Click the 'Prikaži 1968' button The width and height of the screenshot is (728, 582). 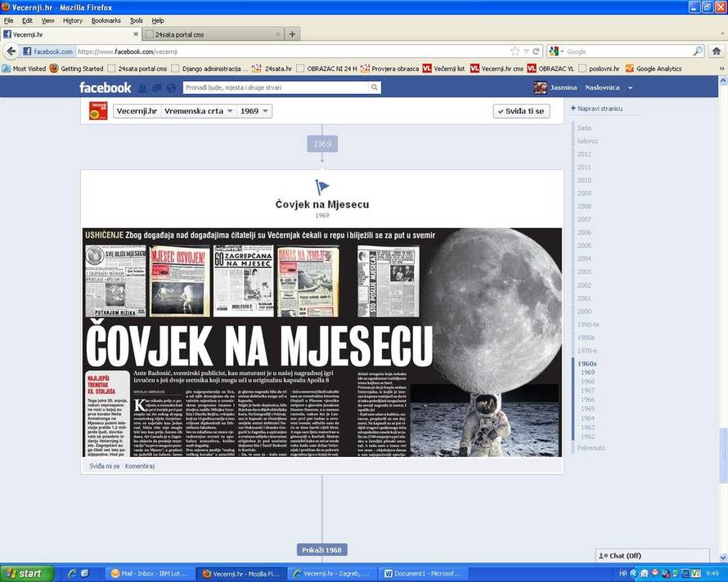pos(321,550)
